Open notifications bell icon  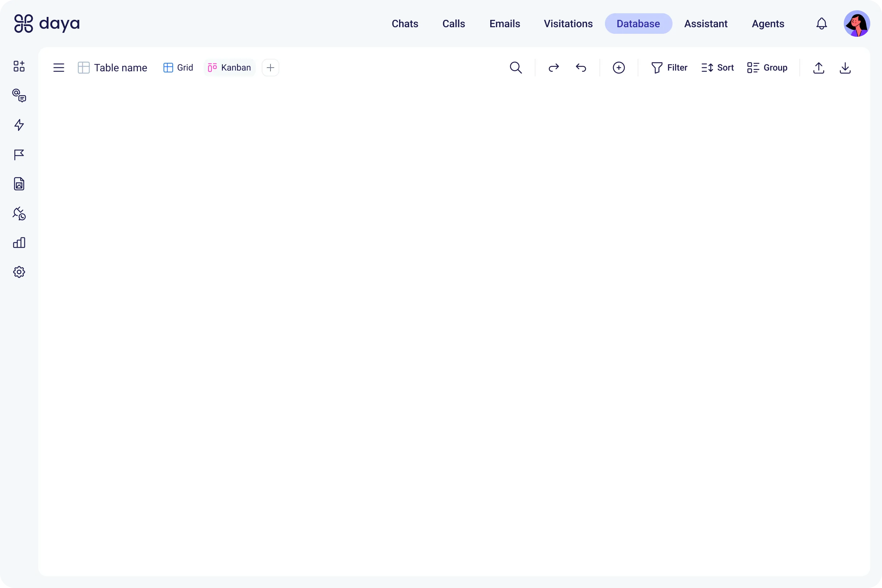pyautogui.click(x=821, y=24)
